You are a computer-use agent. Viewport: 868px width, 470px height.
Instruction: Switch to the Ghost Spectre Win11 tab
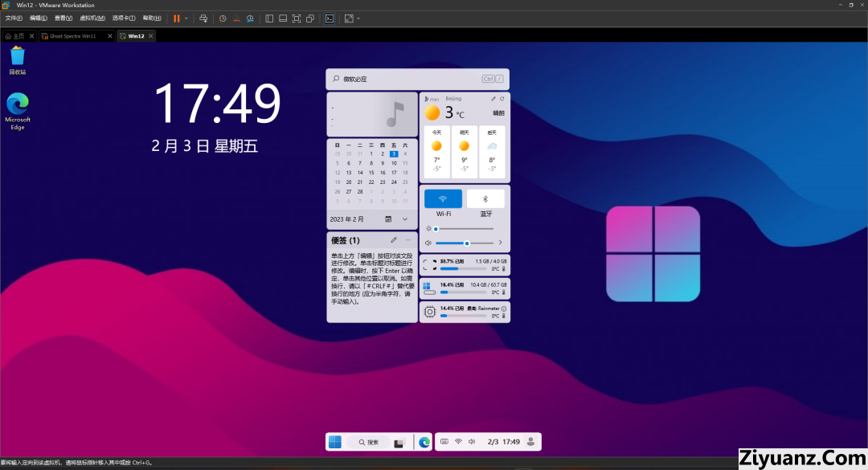coord(72,36)
